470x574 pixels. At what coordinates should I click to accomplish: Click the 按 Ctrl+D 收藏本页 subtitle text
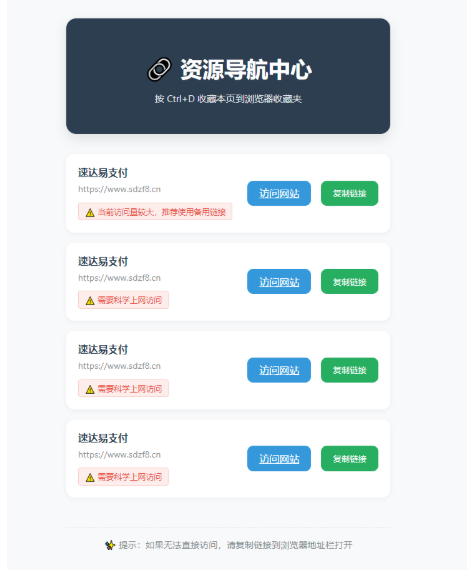[x=228, y=99]
